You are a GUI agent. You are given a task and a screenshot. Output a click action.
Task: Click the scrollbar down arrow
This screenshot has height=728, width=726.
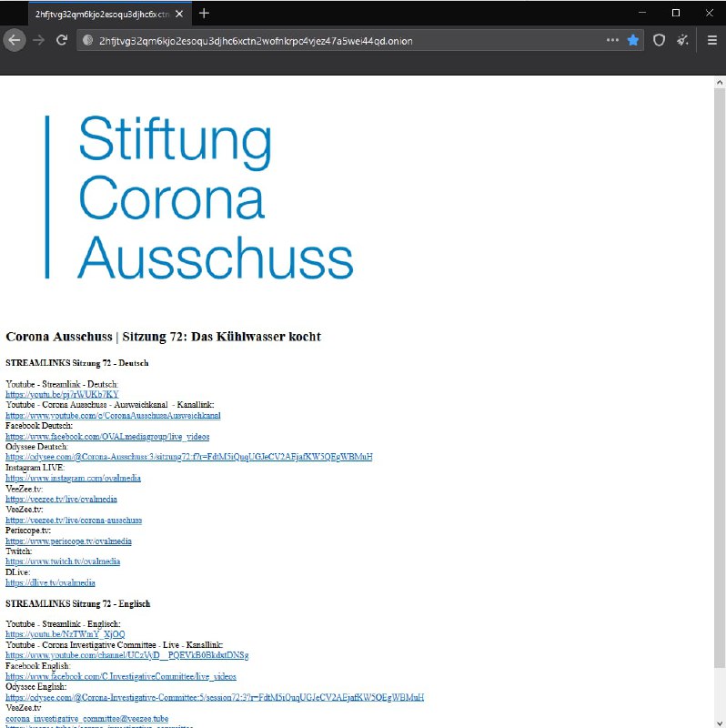point(720,723)
